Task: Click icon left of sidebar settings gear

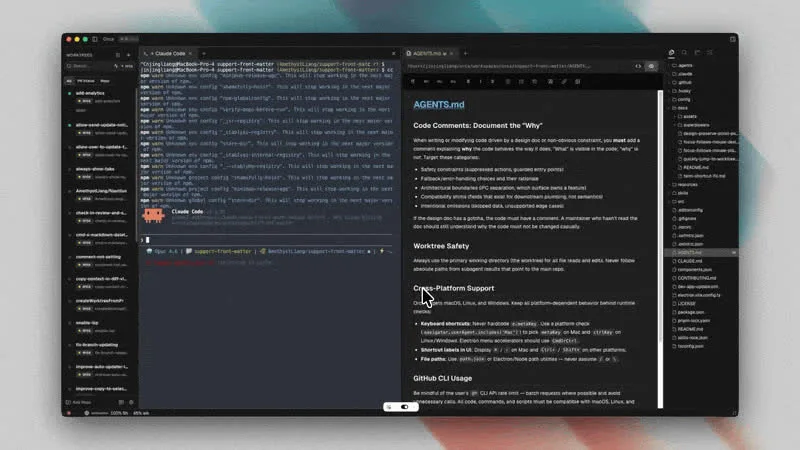Action: click(x=121, y=403)
